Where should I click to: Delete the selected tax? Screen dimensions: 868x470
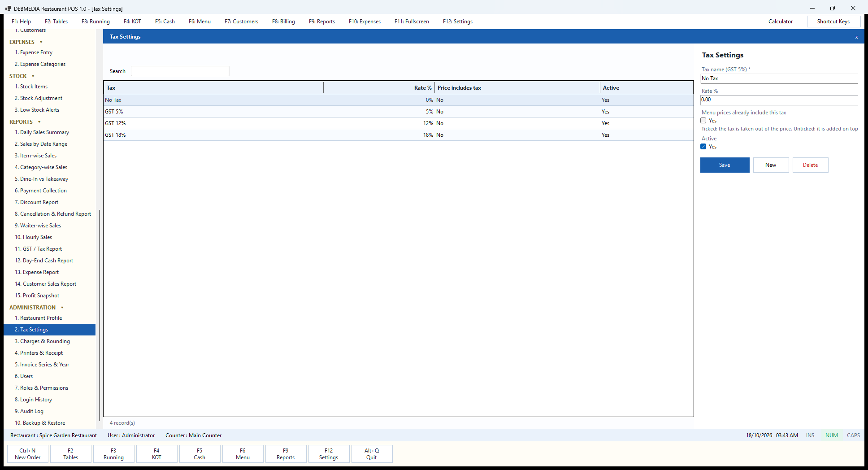click(x=810, y=165)
